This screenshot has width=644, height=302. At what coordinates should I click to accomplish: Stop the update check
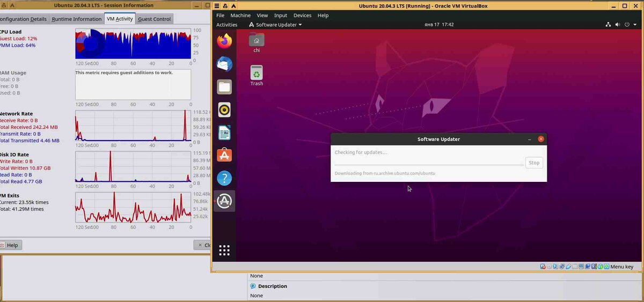(x=534, y=163)
